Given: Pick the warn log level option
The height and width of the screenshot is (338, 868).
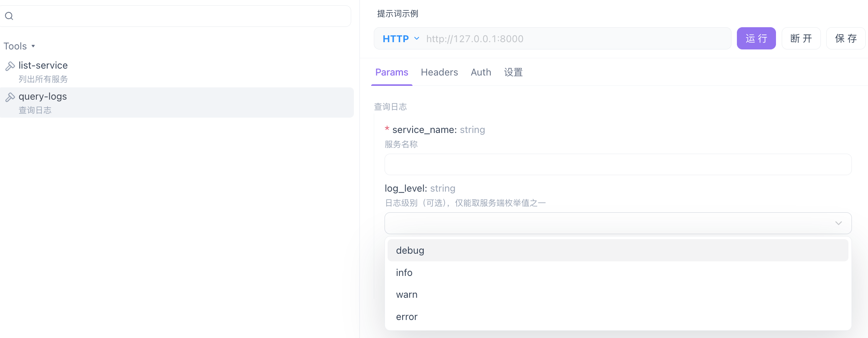Looking at the screenshot, I should tap(618, 295).
